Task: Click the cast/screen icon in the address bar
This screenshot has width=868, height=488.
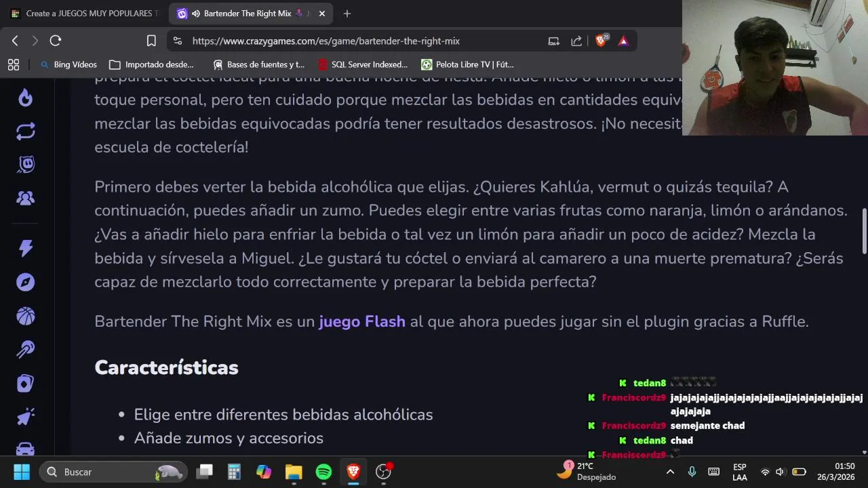Action: [554, 41]
